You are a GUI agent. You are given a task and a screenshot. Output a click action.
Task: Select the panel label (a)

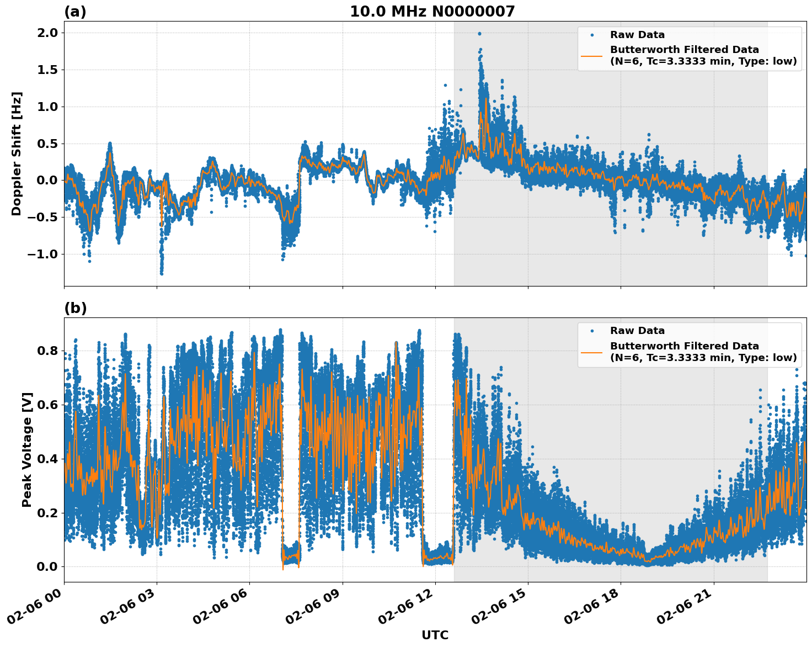76,10
